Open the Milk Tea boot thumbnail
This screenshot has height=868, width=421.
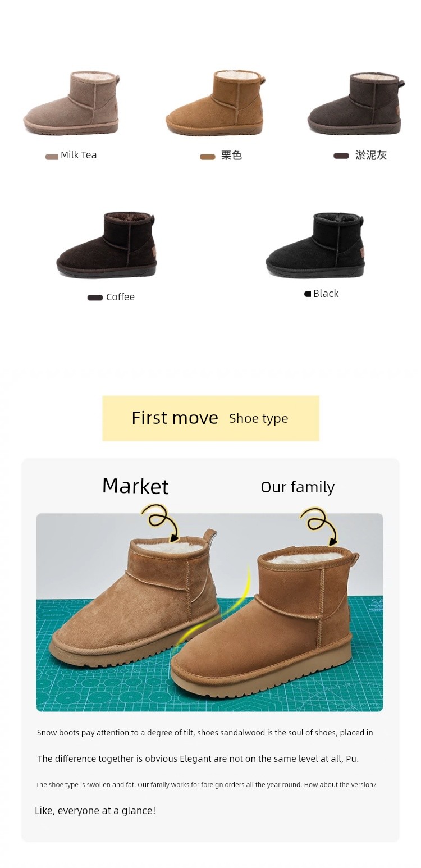pos(71,103)
